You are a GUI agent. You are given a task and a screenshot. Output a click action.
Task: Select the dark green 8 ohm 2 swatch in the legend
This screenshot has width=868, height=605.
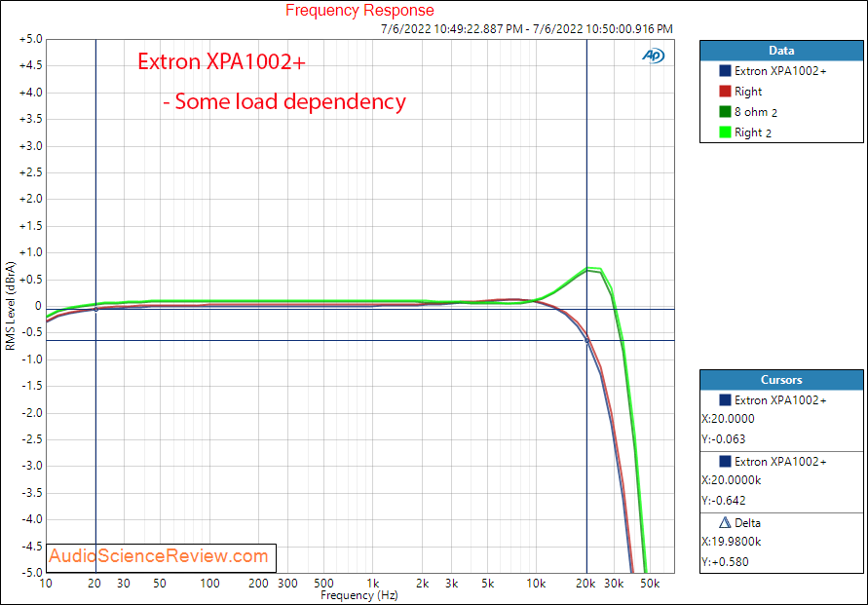pos(725,112)
